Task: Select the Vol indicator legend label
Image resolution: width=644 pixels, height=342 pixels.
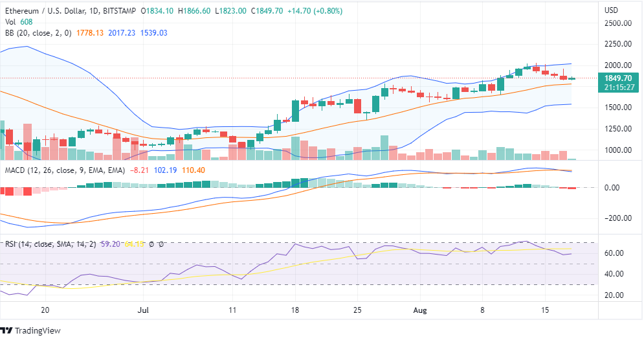Action: tap(10, 21)
